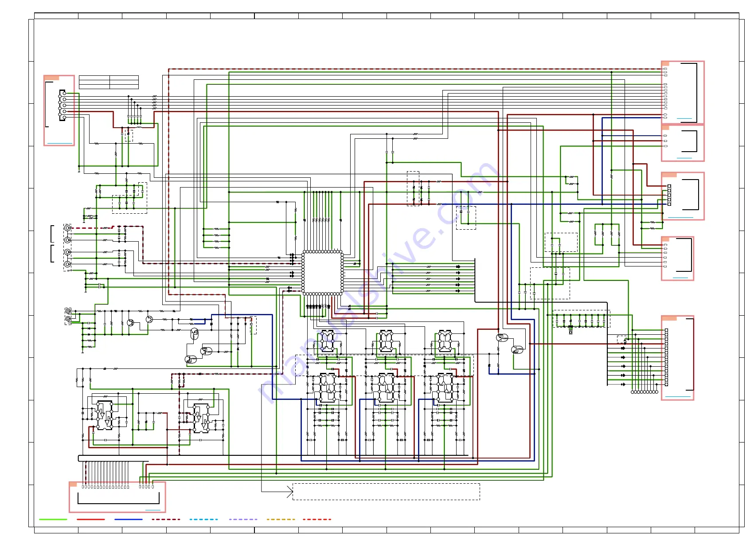Select the lower transistor of the right-side transistor pair
754x560 pixels.
coord(517,350)
